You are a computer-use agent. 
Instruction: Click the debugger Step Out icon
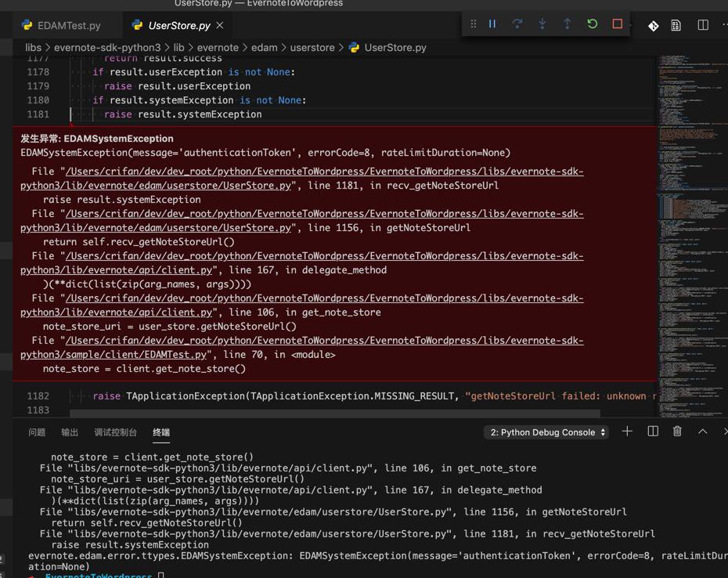(567, 23)
